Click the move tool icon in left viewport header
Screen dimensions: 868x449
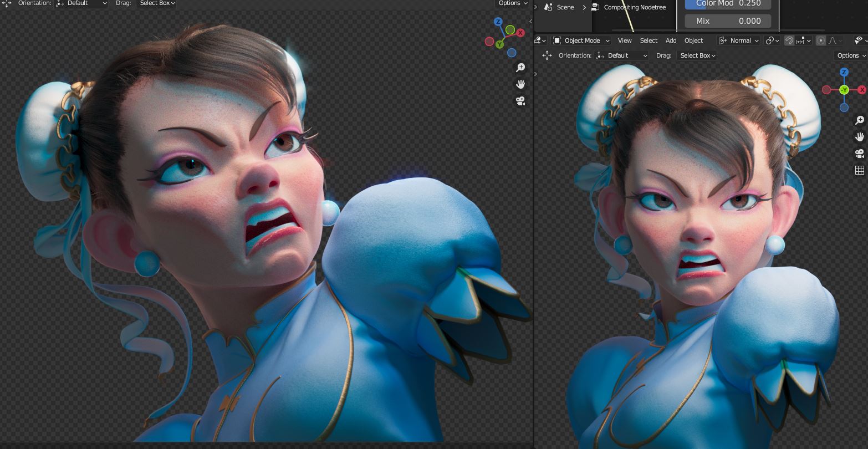(7, 3)
